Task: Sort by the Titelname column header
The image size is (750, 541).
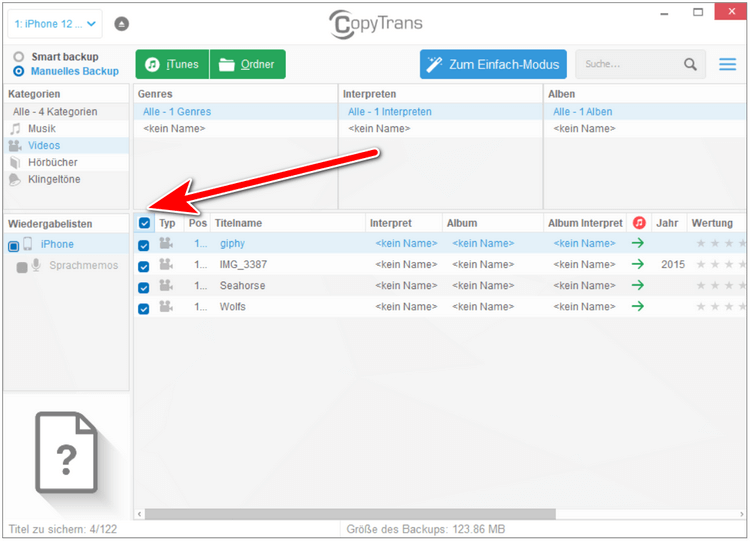Action: 287,223
